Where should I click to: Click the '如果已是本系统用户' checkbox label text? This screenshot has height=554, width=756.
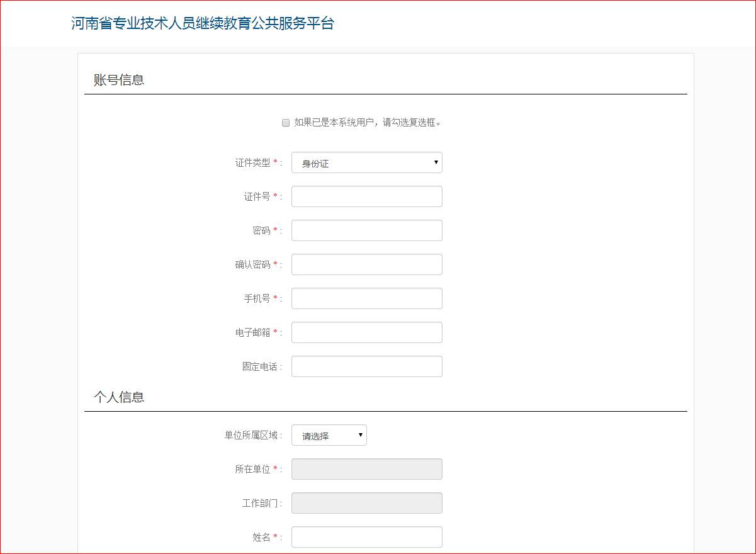[x=368, y=123]
